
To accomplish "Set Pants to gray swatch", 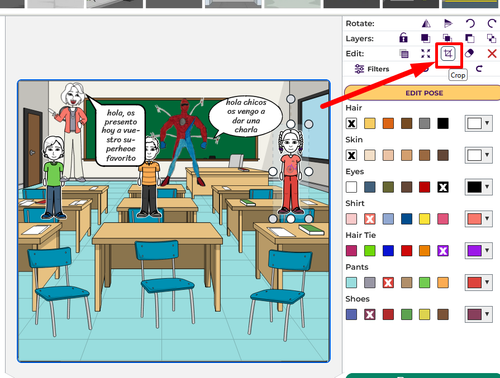I will point(370,283).
